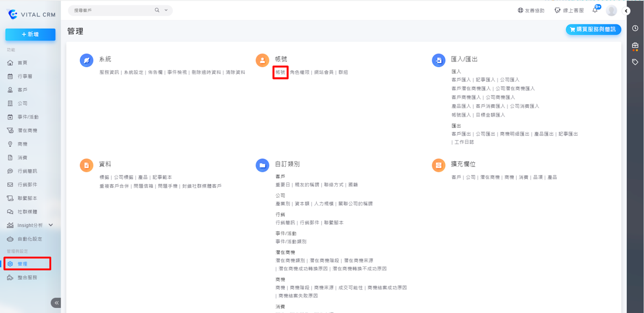Expand the search box dropdown arrow

166,10
